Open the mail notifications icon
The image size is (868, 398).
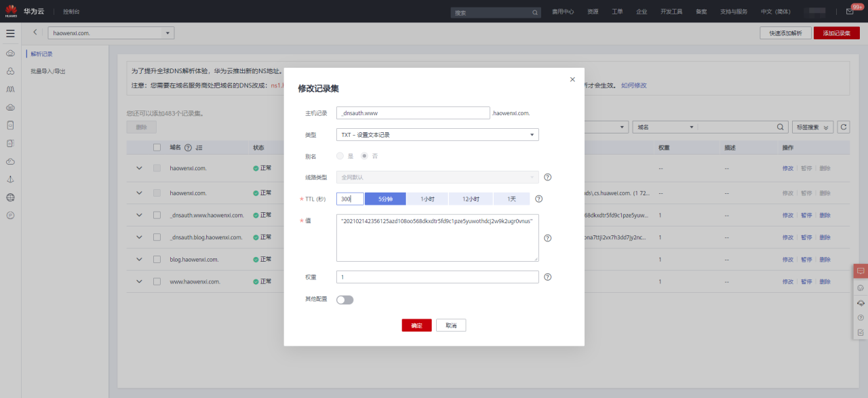850,12
